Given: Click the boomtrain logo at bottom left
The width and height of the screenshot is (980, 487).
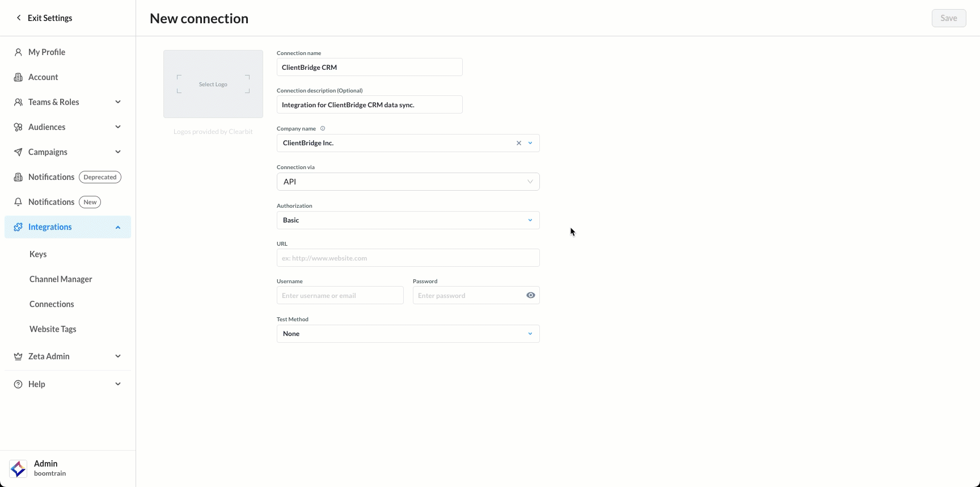Looking at the screenshot, I should tap(18, 469).
